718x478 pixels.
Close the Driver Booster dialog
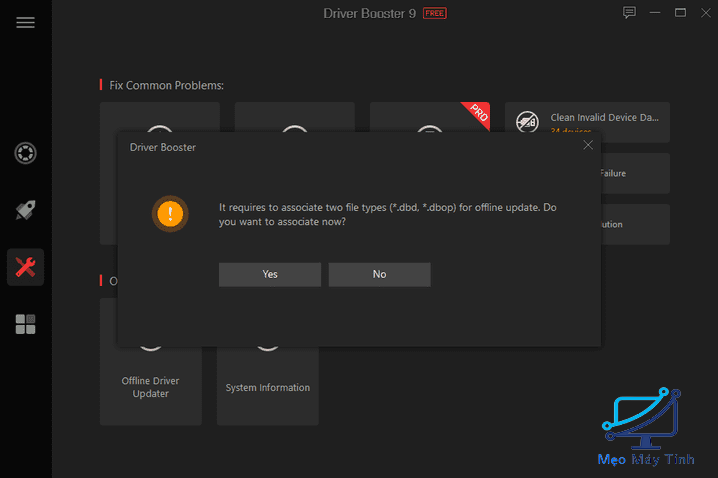tap(588, 145)
